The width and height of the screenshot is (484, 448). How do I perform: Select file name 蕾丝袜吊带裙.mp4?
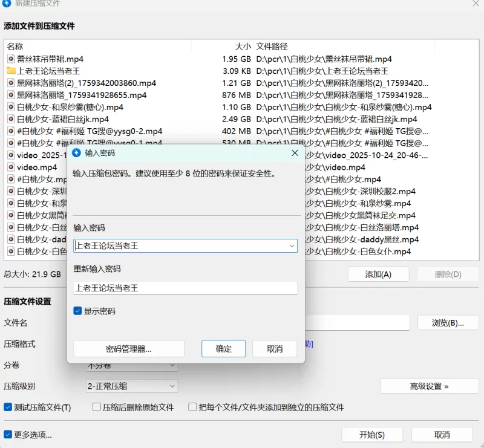tap(50, 59)
